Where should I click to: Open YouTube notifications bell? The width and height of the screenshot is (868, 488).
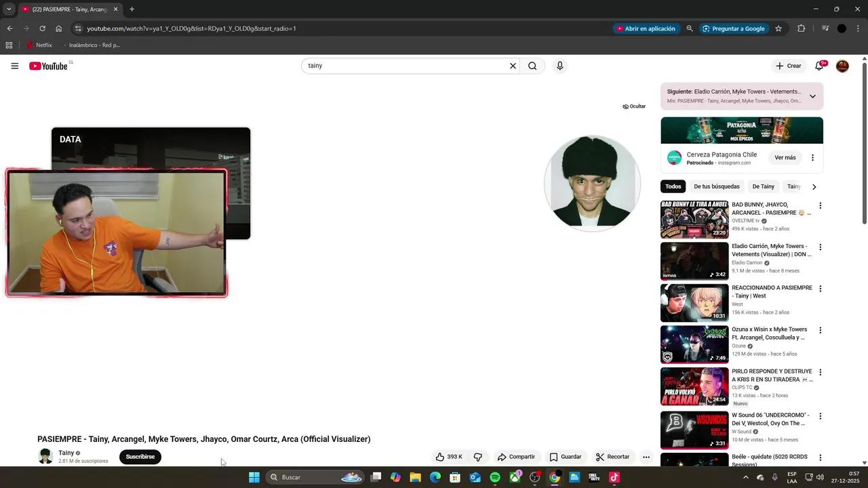tap(819, 66)
